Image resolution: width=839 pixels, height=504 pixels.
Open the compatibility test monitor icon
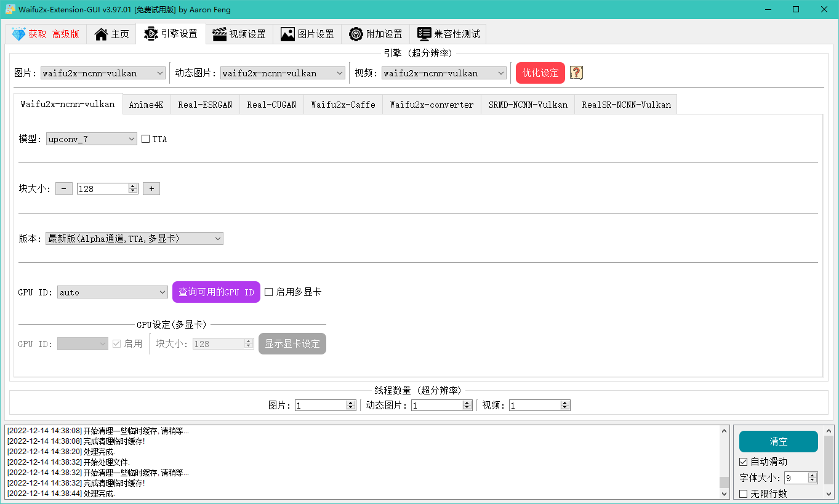[x=424, y=34]
